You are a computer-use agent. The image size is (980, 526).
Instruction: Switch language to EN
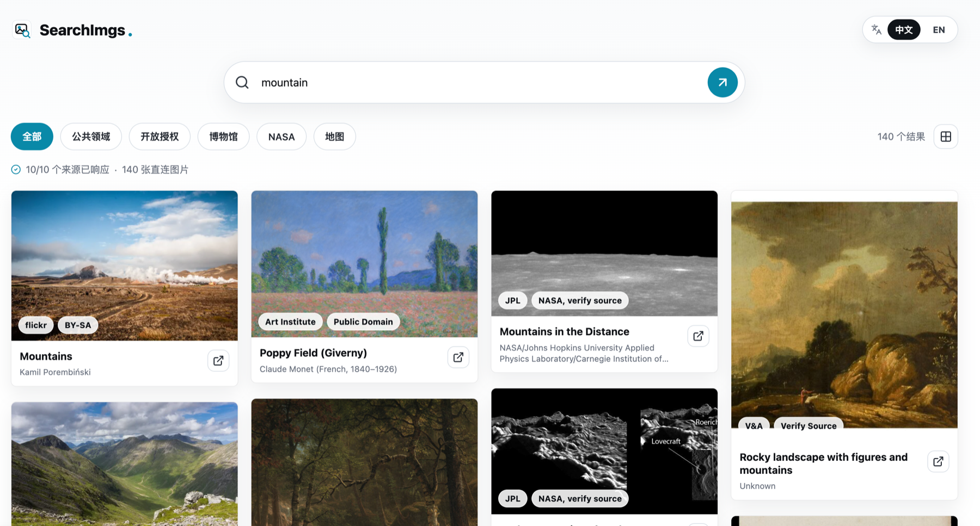point(939,29)
